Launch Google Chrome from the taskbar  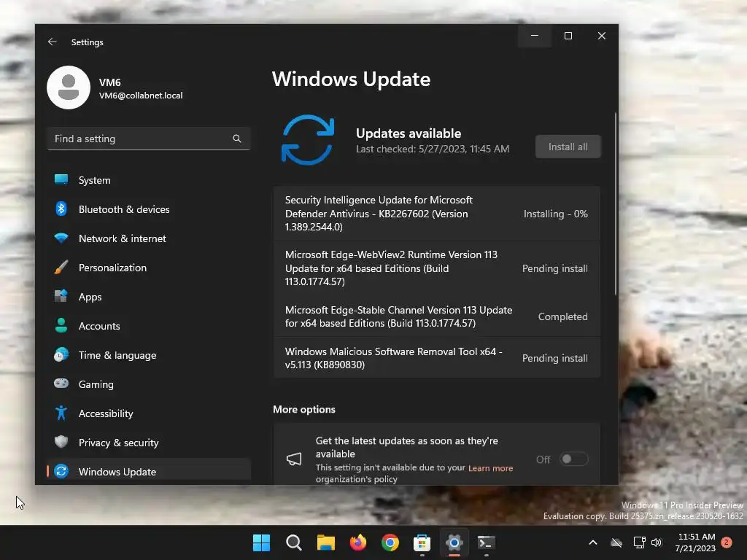point(390,542)
